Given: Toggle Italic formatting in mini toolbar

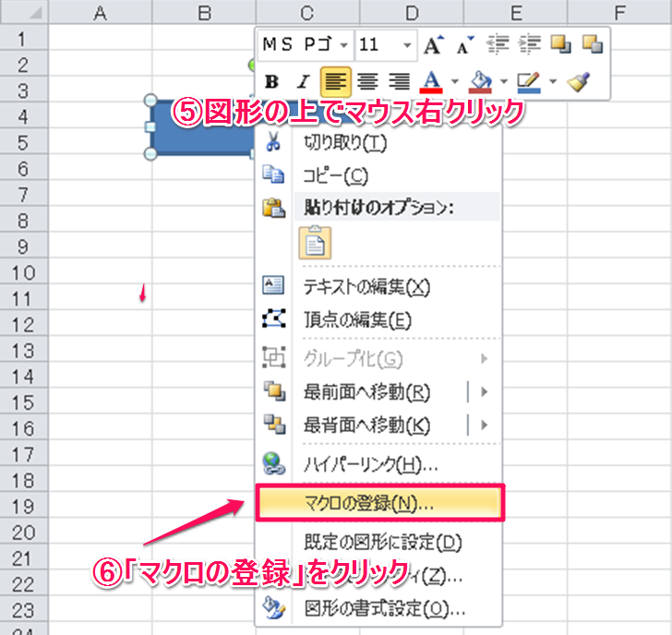Looking at the screenshot, I should click(x=302, y=81).
